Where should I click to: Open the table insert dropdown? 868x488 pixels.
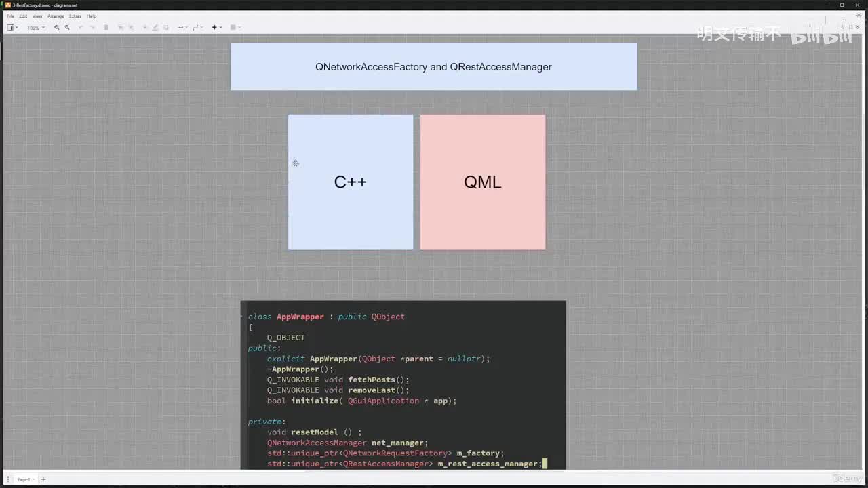[x=235, y=28]
